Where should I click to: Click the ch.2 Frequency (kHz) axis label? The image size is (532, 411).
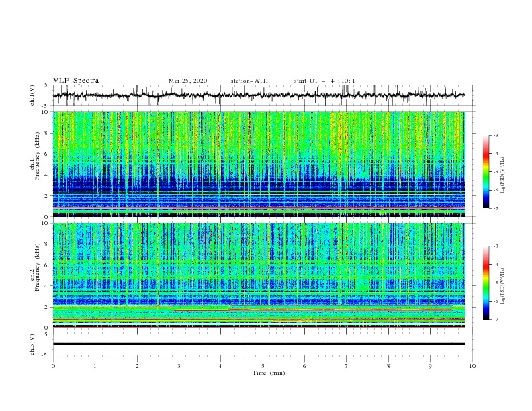[x=34, y=267]
